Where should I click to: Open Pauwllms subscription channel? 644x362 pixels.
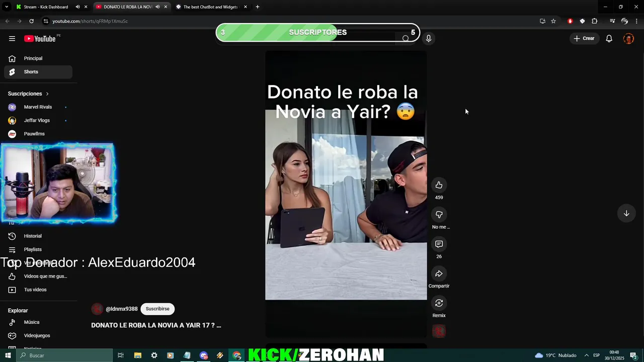click(x=38, y=134)
